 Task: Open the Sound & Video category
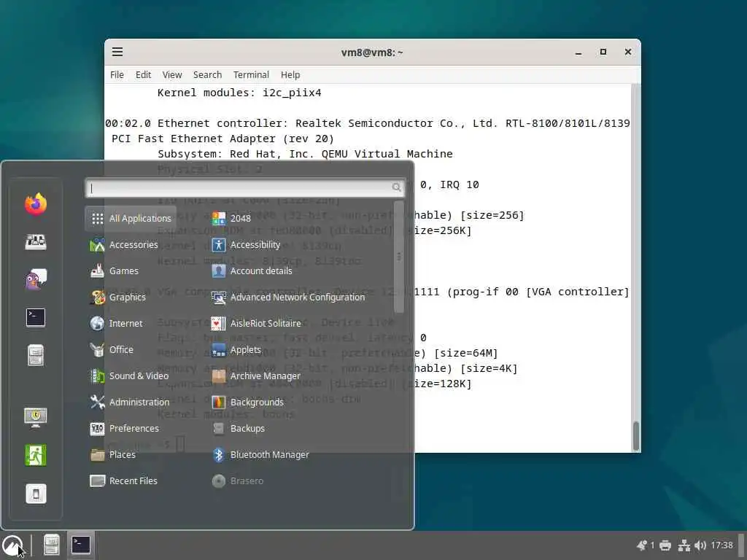click(x=131, y=376)
